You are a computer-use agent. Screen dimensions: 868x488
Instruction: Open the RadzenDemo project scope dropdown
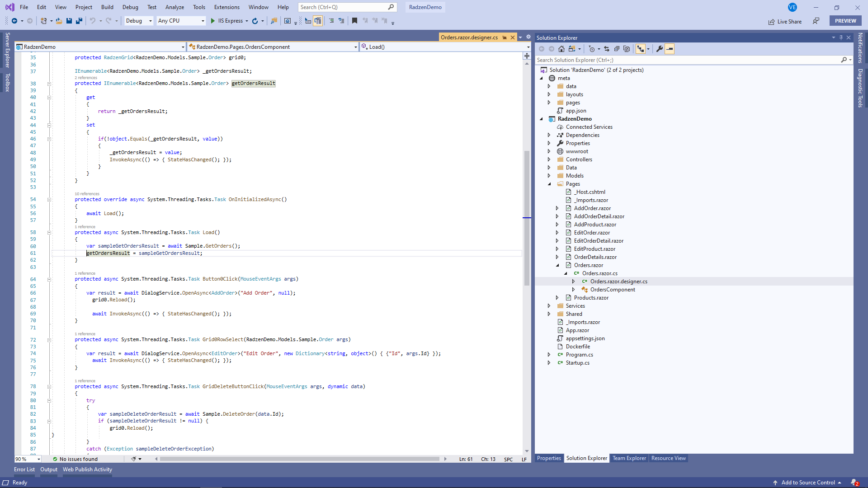[100, 47]
